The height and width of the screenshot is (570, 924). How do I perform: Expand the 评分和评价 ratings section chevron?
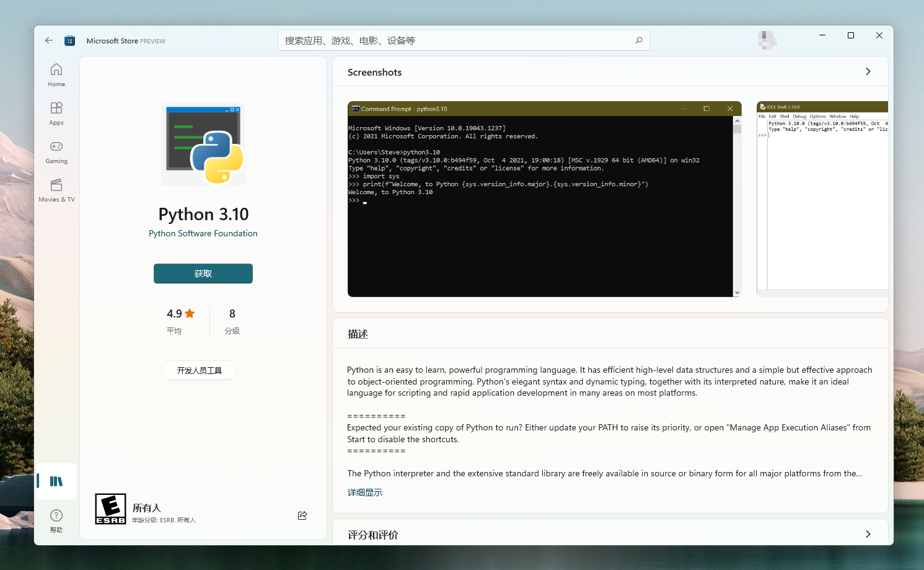pyautogui.click(x=868, y=534)
